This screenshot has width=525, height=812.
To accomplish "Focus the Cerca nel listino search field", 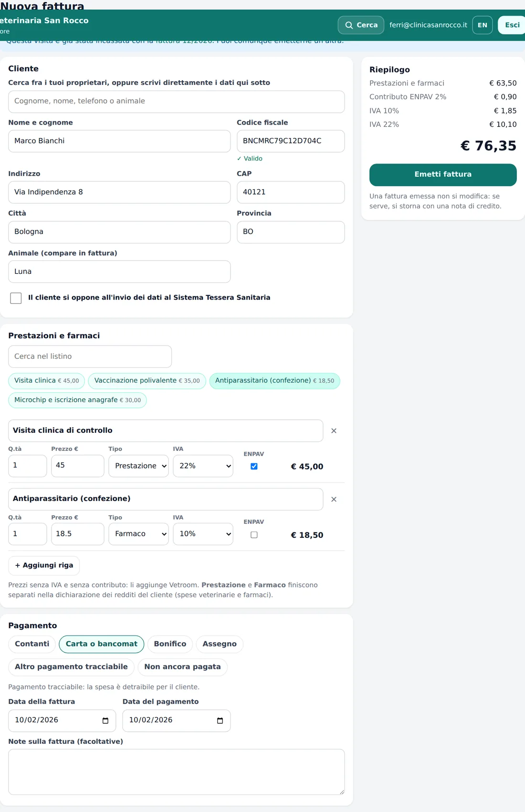I will pos(90,356).
